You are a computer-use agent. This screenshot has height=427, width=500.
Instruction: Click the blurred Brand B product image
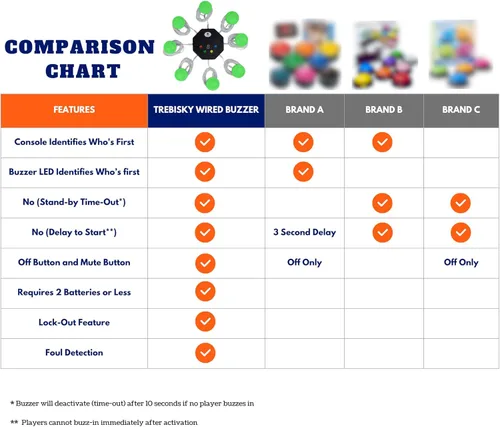(x=383, y=55)
